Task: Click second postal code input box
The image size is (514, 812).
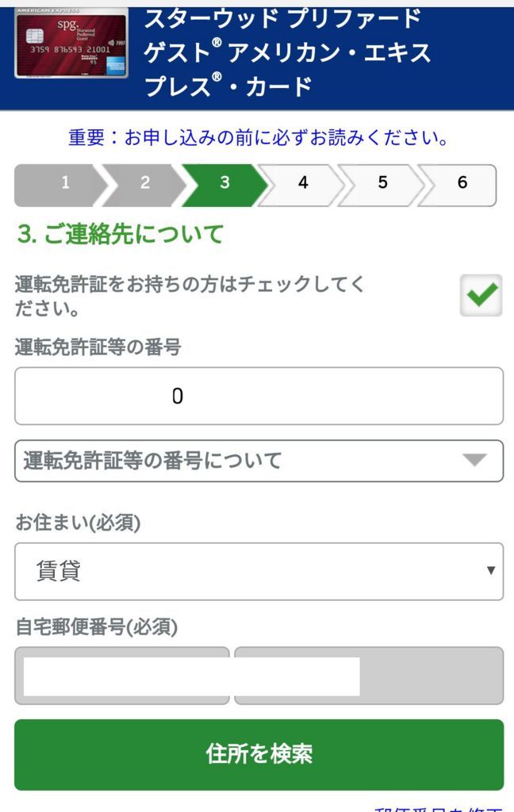Action: [x=368, y=676]
